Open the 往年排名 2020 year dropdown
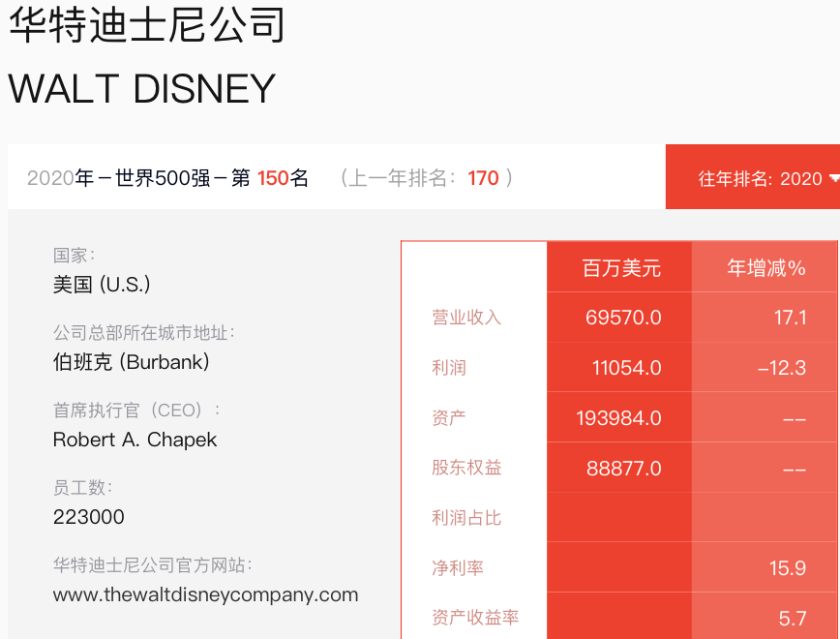The height and width of the screenshot is (639, 840). pos(753,177)
